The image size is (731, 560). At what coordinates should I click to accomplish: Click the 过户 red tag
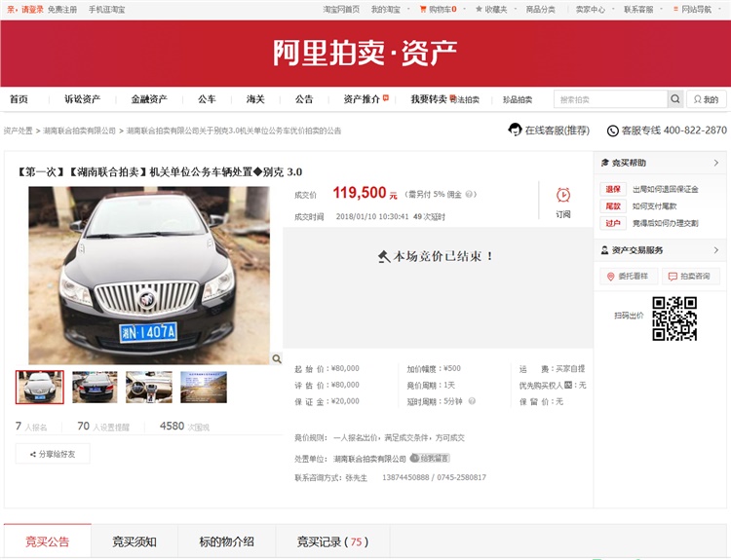point(613,223)
